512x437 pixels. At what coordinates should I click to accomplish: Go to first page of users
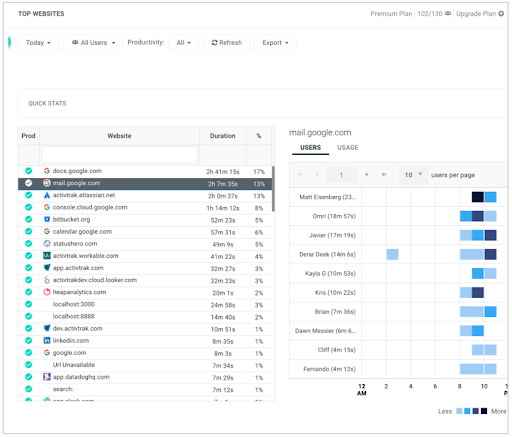299,175
